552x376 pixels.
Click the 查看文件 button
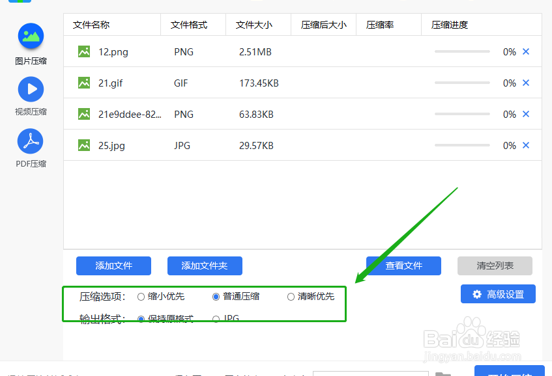[x=403, y=266]
